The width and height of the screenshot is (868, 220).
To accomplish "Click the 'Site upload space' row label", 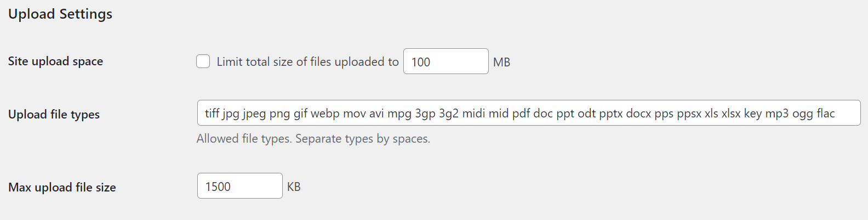I will tap(55, 61).
